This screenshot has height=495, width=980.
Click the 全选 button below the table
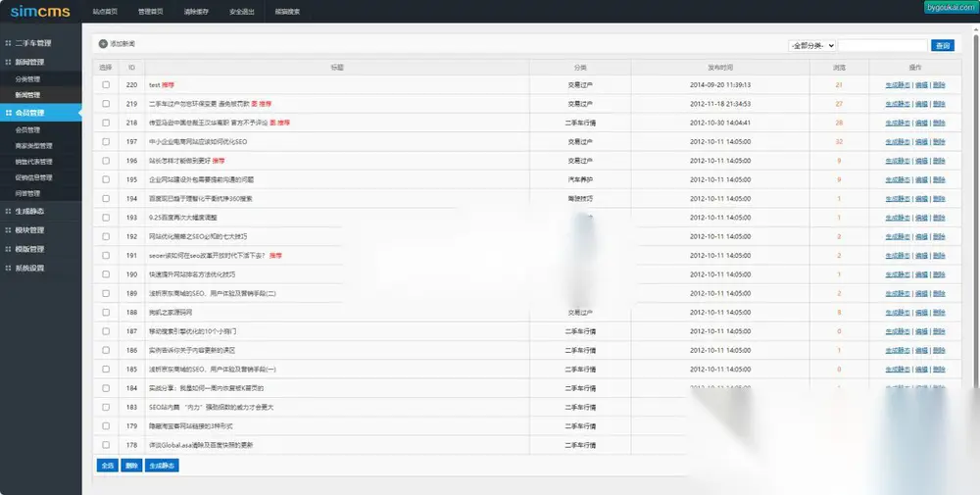(108, 466)
